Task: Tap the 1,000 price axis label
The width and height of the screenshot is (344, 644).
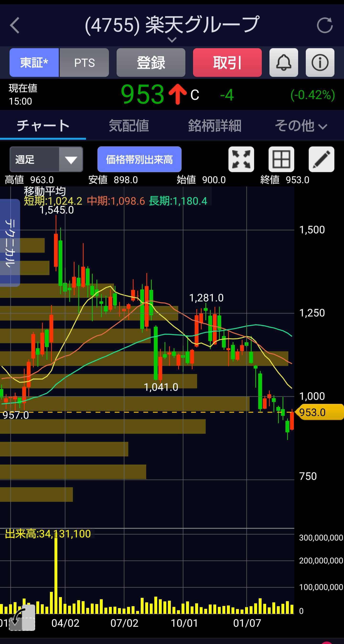Action: point(312,396)
